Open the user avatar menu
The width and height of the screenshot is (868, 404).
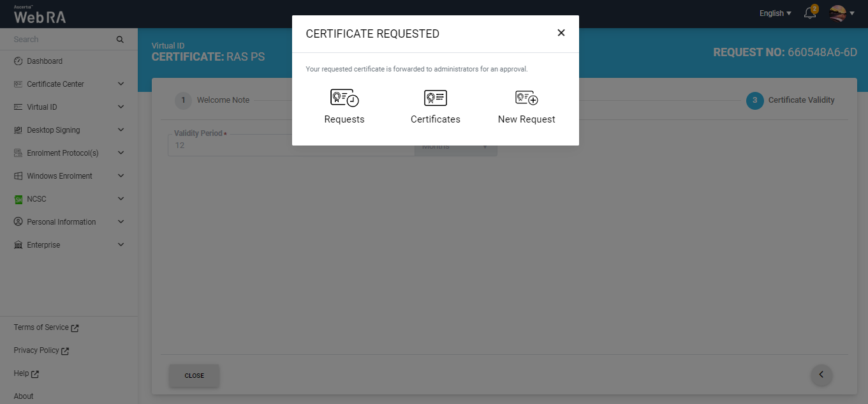[841, 13]
